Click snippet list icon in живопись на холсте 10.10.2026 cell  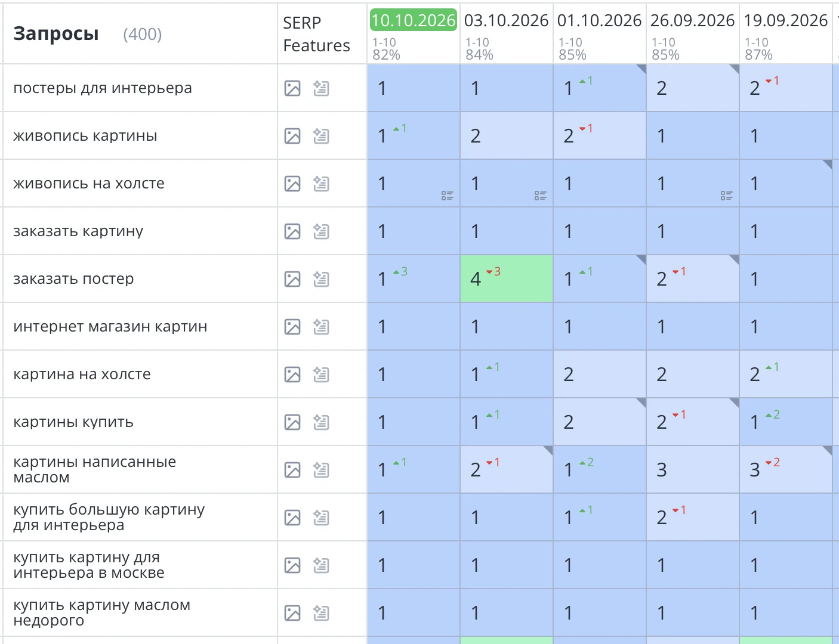tap(448, 196)
